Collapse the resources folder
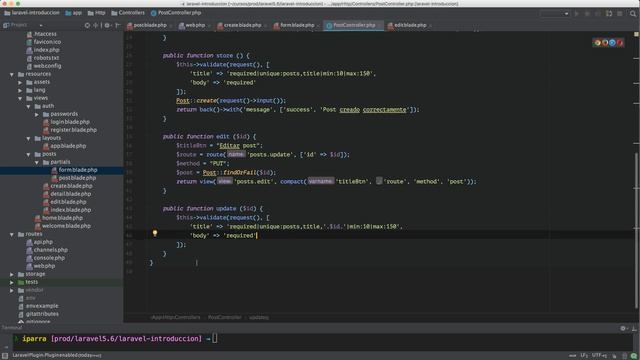 12,74
